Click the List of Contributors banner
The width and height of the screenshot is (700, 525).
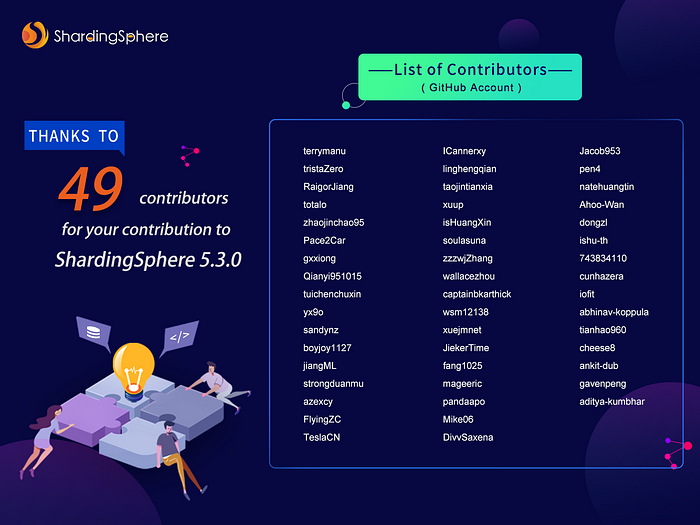click(x=470, y=77)
